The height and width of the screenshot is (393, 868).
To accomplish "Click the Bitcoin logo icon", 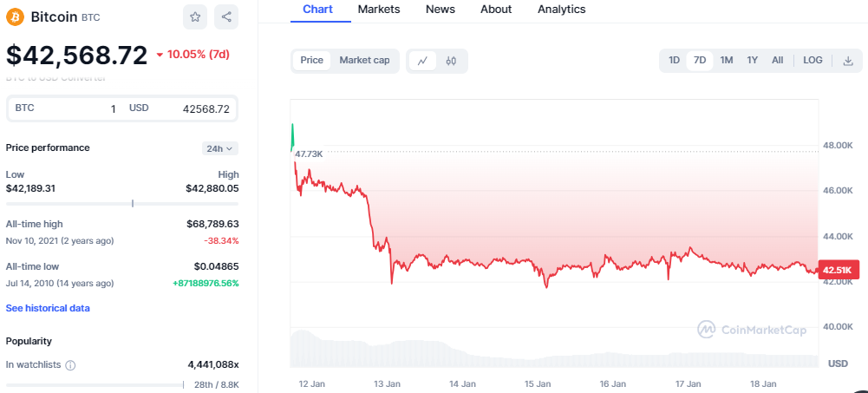I will coord(15,16).
